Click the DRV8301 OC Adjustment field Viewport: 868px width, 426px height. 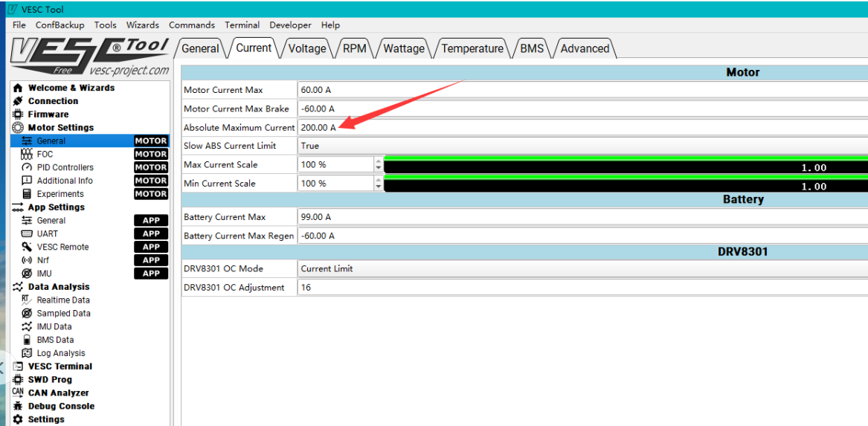tap(582, 288)
